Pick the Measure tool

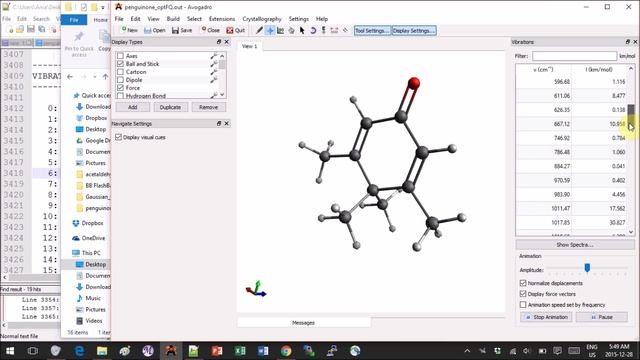click(x=334, y=30)
